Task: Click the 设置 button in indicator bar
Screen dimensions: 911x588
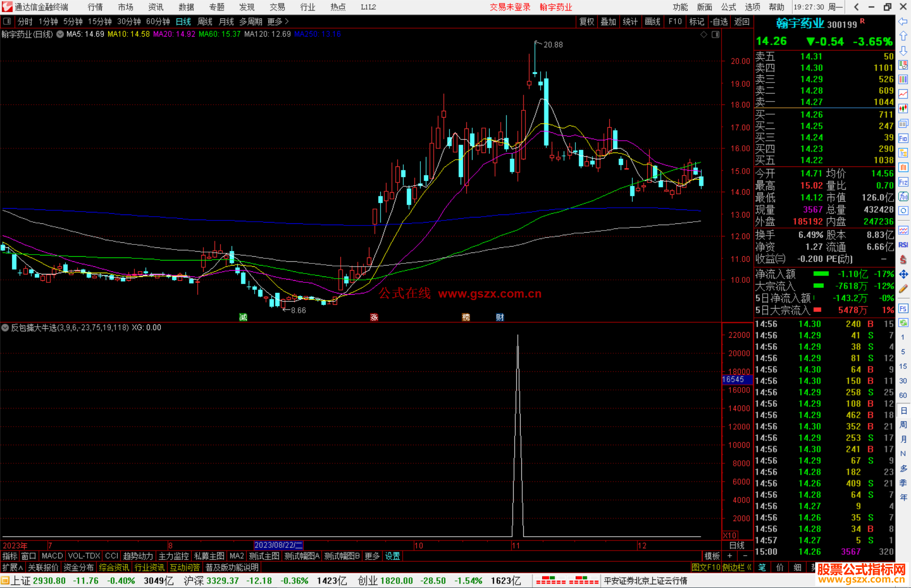Action: (x=392, y=556)
